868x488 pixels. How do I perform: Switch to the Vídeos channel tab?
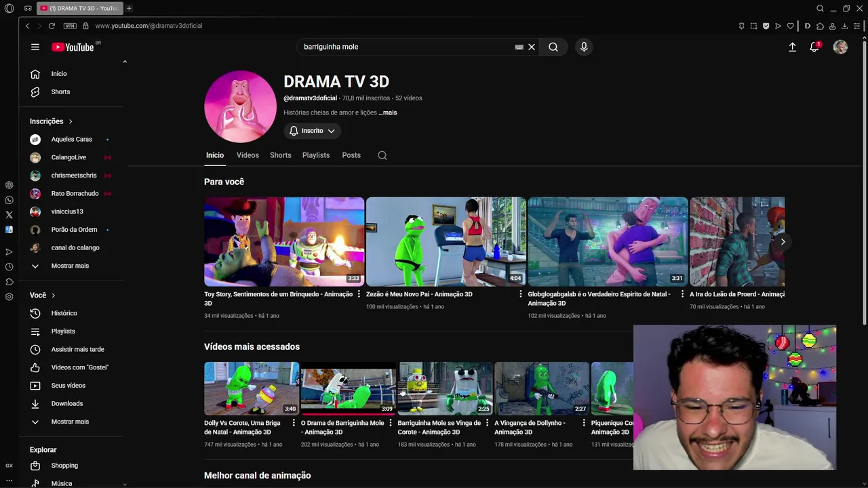click(248, 155)
